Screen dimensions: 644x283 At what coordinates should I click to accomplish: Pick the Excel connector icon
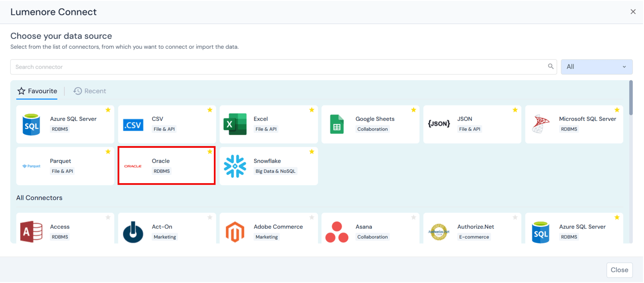(235, 124)
